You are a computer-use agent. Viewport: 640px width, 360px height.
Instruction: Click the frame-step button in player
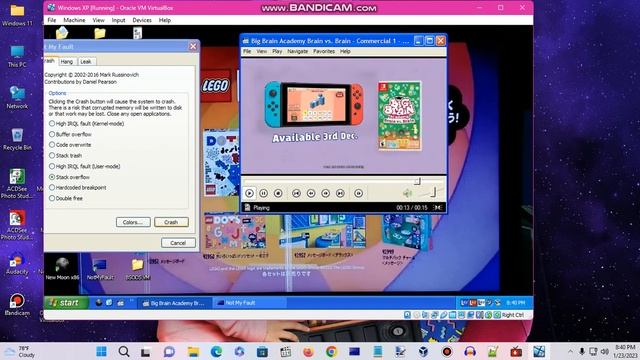click(358, 193)
